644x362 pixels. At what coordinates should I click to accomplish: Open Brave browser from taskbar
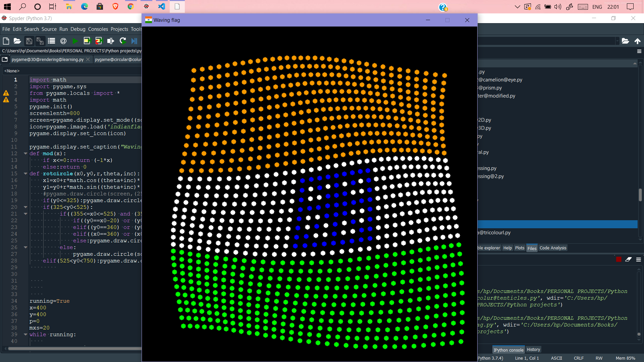pyautogui.click(x=115, y=6)
